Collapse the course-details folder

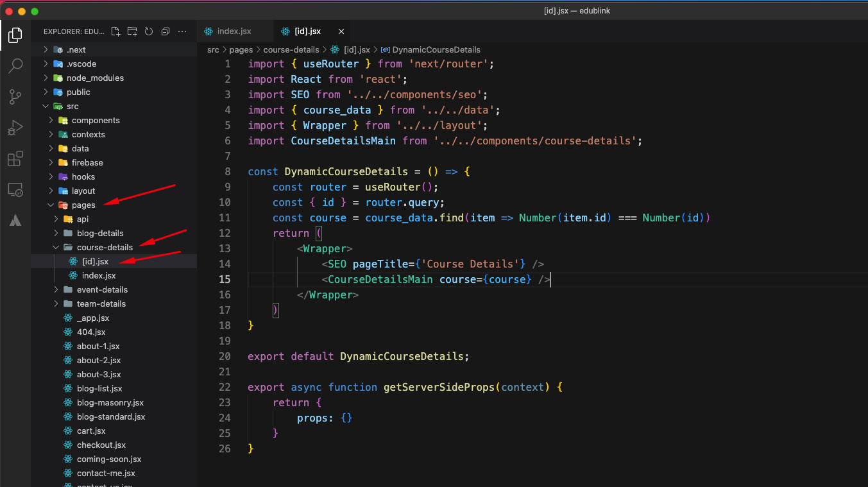105,247
